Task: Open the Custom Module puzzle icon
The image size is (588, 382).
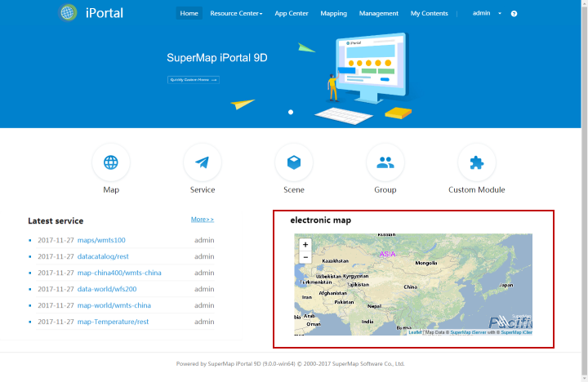Action: point(477,162)
